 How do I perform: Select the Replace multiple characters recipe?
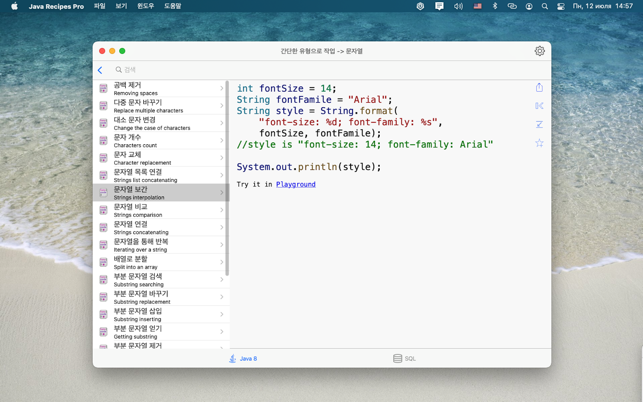(161, 105)
